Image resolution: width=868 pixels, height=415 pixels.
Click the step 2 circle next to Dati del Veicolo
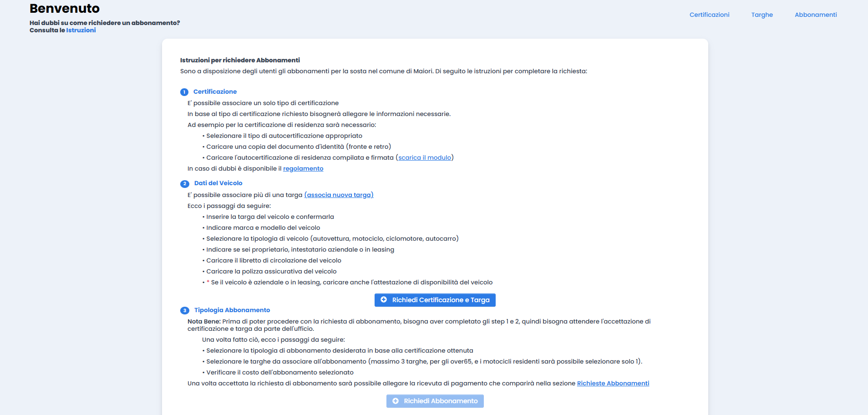coord(184,183)
